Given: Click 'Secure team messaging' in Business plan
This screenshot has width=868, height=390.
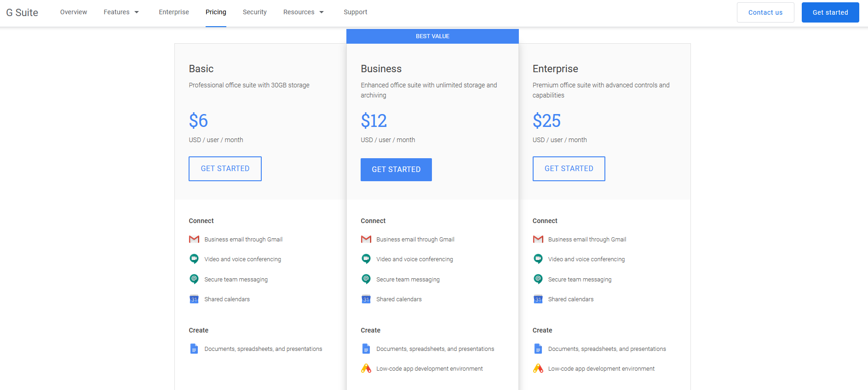Looking at the screenshot, I should (x=408, y=280).
